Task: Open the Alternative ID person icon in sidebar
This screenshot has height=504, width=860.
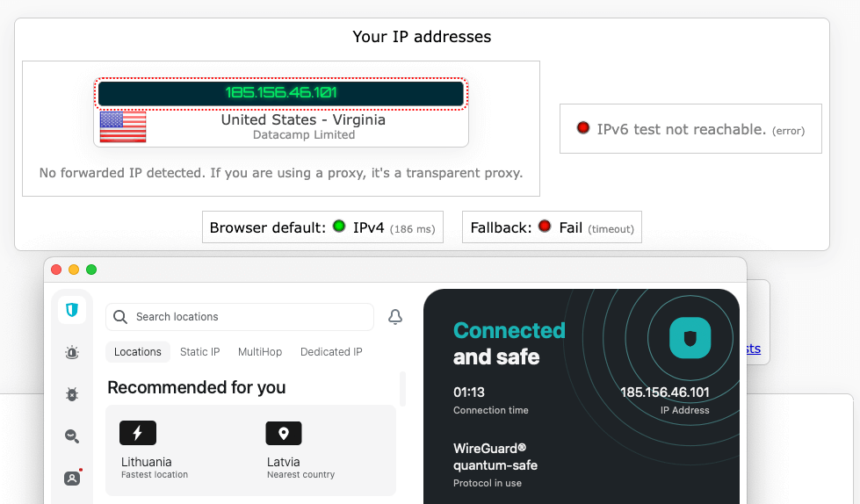Action: [72, 478]
